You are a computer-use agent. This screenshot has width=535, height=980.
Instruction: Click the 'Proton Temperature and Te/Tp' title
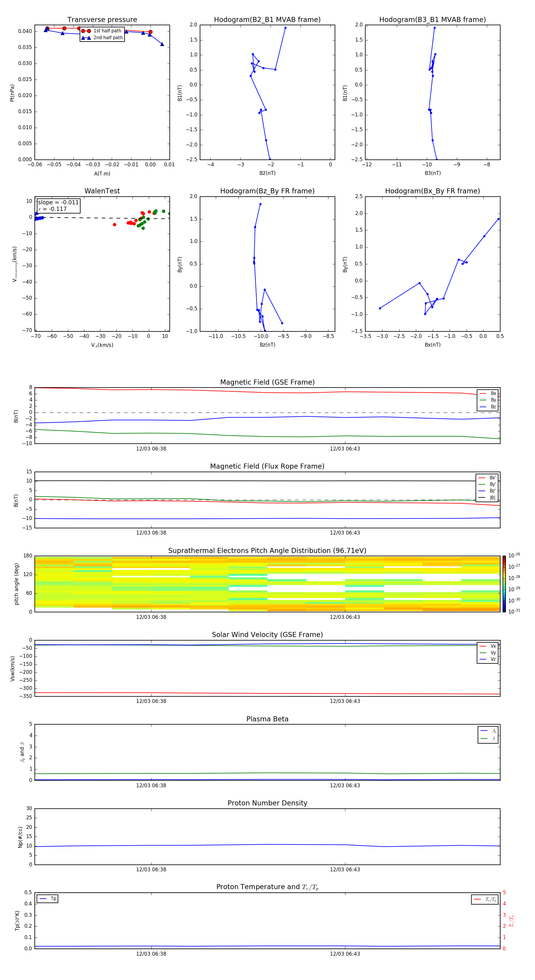(x=267, y=887)
